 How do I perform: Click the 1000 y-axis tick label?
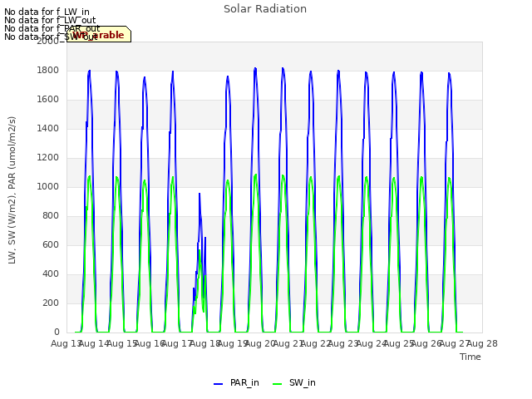[48, 186]
